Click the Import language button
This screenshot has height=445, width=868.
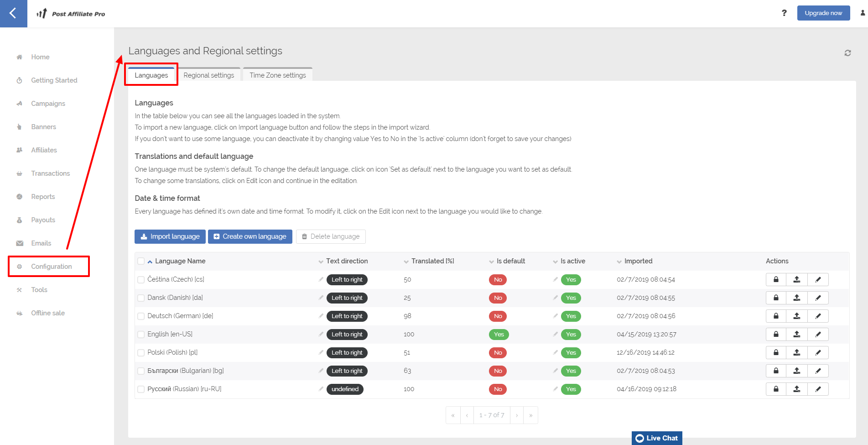(x=170, y=236)
